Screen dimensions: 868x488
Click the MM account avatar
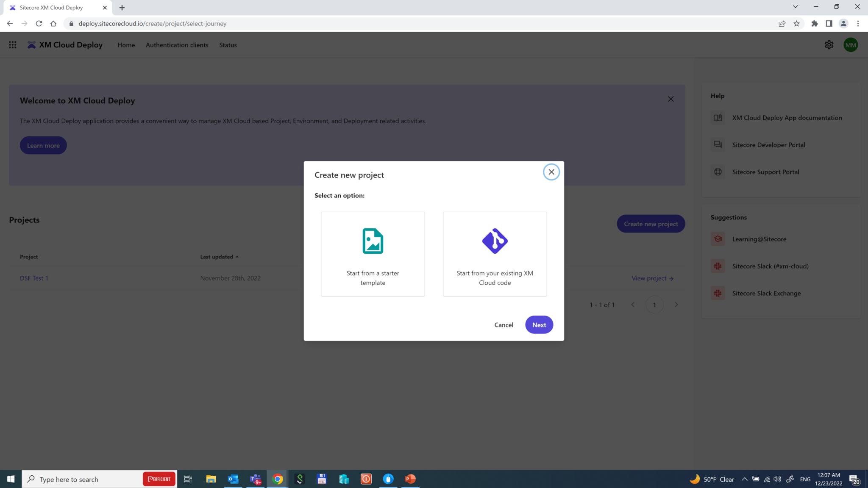coord(851,44)
